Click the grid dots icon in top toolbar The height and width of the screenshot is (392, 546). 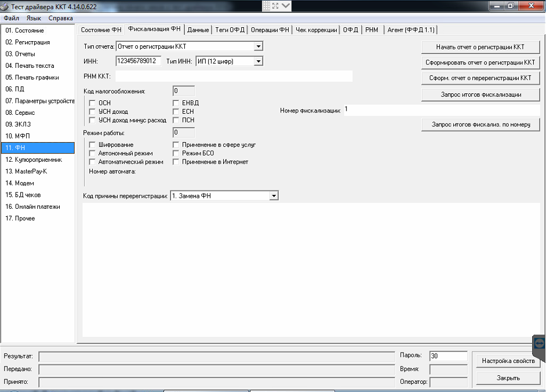[267, 6]
